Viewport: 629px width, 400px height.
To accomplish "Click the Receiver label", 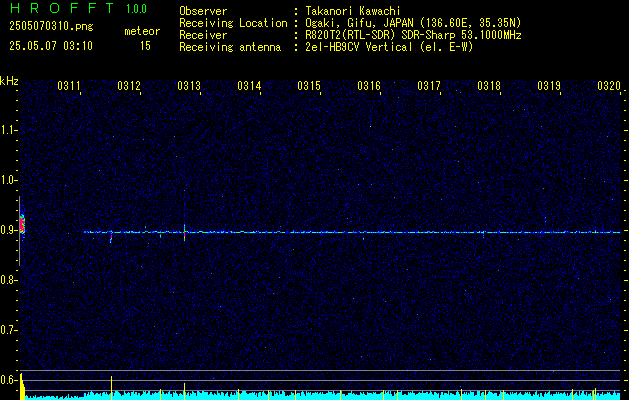I will pyautogui.click(x=203, y=35).
